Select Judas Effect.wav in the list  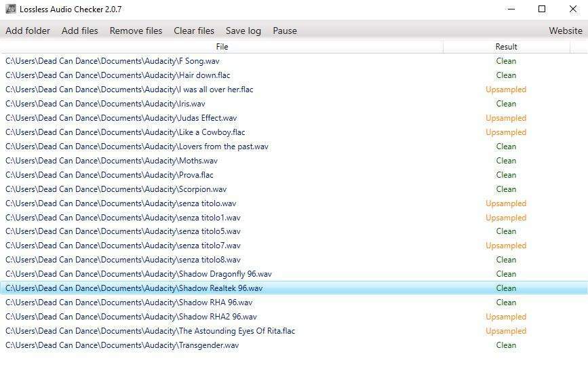pos(294,118)
